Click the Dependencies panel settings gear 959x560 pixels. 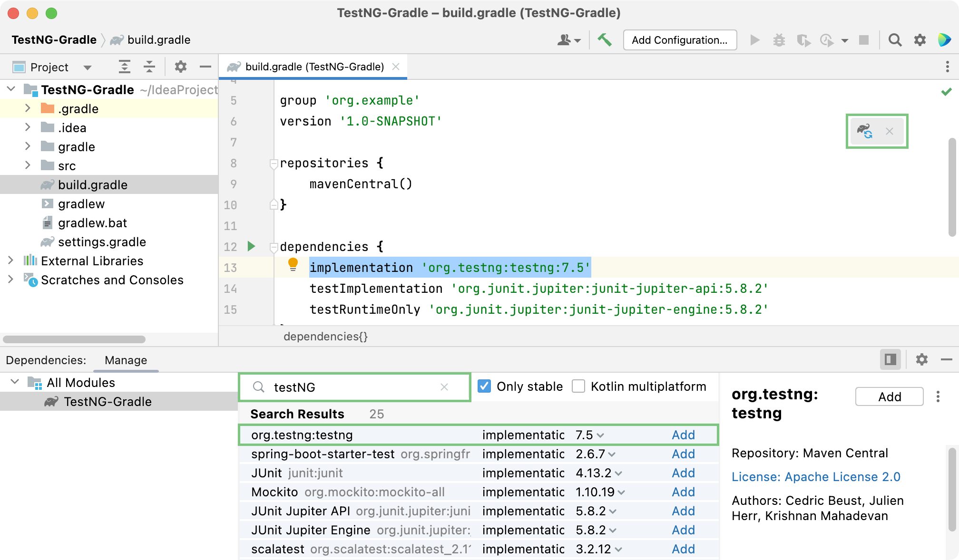coord(921,360)
